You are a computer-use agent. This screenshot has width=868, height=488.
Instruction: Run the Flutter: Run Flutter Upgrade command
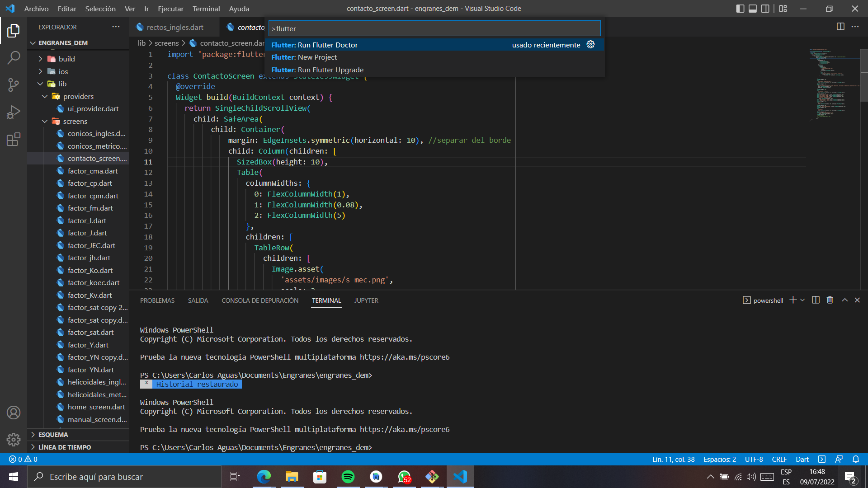coord(434,70)
